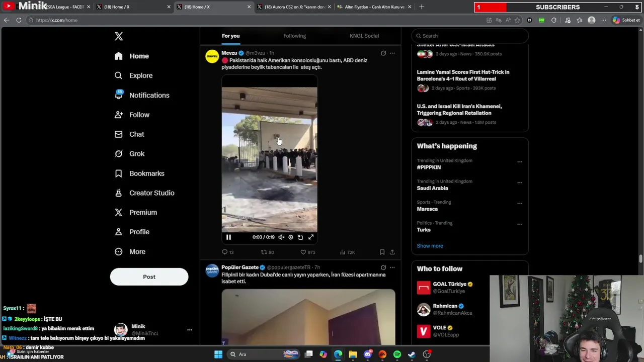Add this page to browser favorites
This screenshot has width=644, height=362.
point(517,20)
